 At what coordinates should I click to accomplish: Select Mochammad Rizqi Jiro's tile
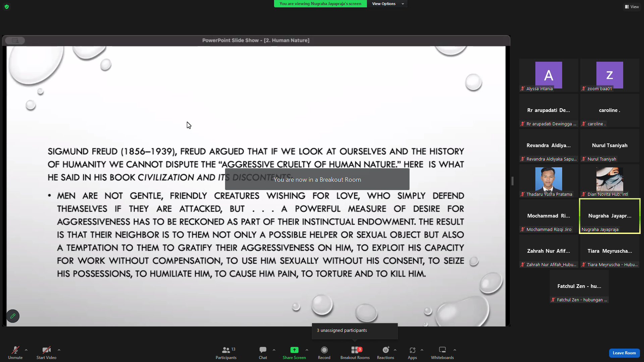[x=549, y=216]
